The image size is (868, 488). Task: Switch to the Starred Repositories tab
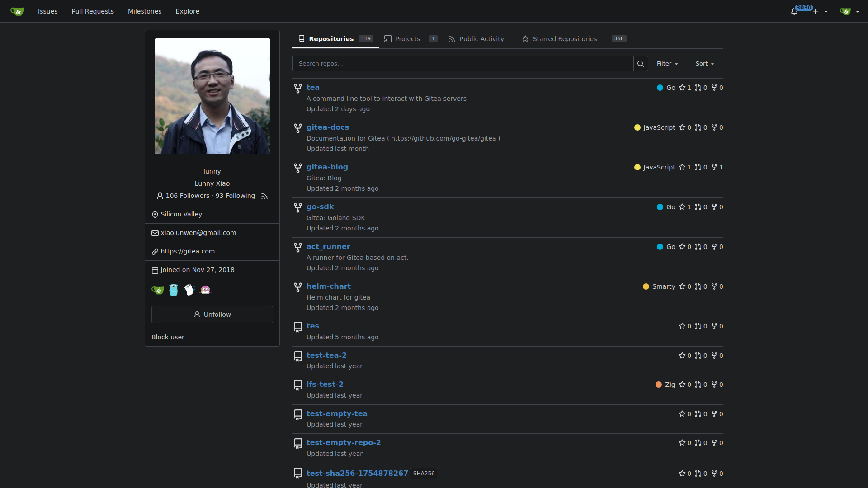click(574, 39)
